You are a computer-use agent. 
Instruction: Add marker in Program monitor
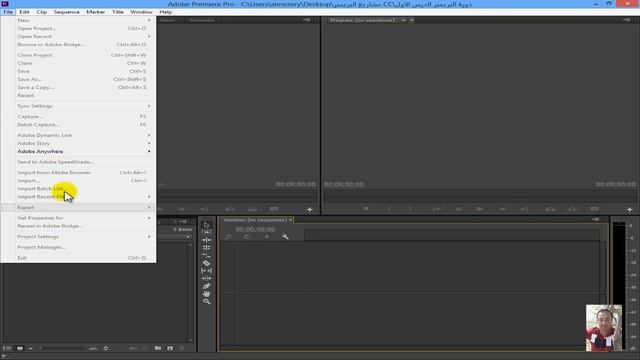click(x=366, y=209)
